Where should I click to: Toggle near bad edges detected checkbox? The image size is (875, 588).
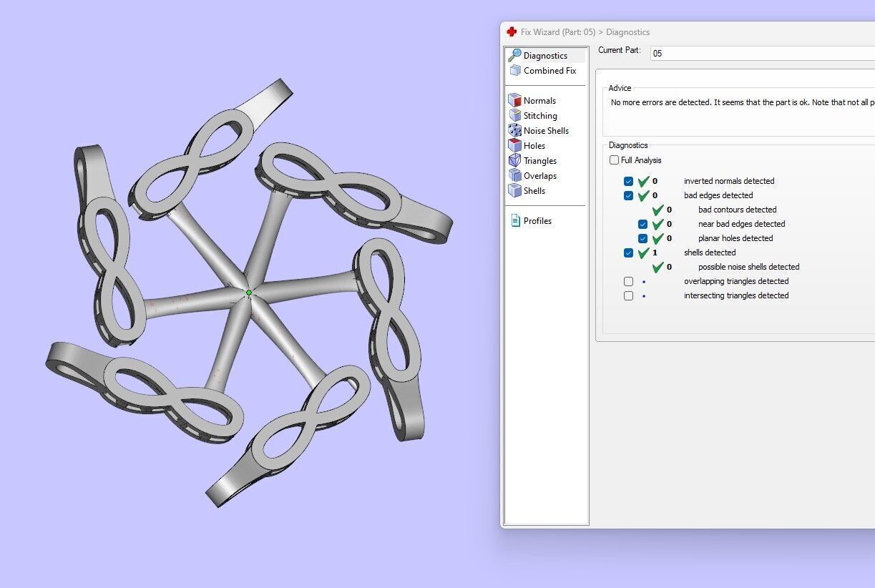642,224
